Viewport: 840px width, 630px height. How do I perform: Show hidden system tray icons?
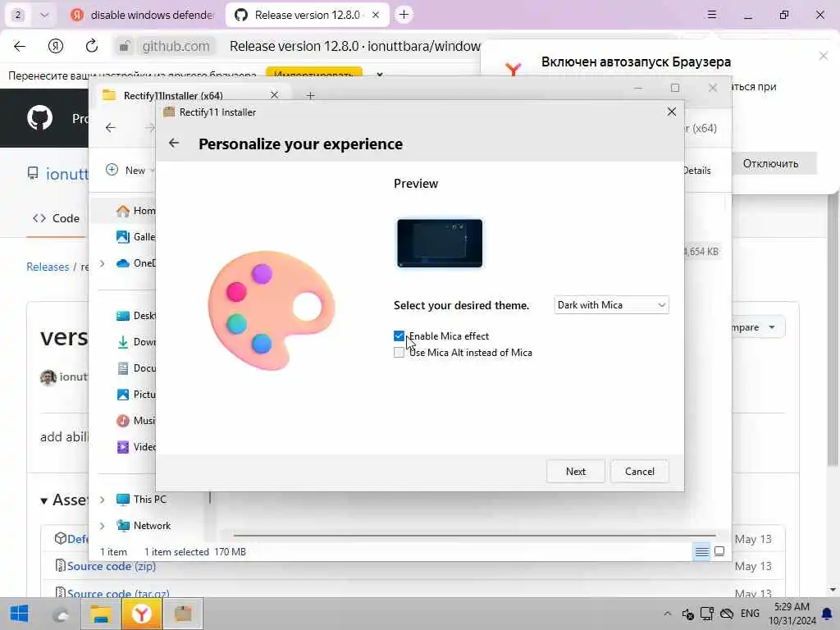667,614
